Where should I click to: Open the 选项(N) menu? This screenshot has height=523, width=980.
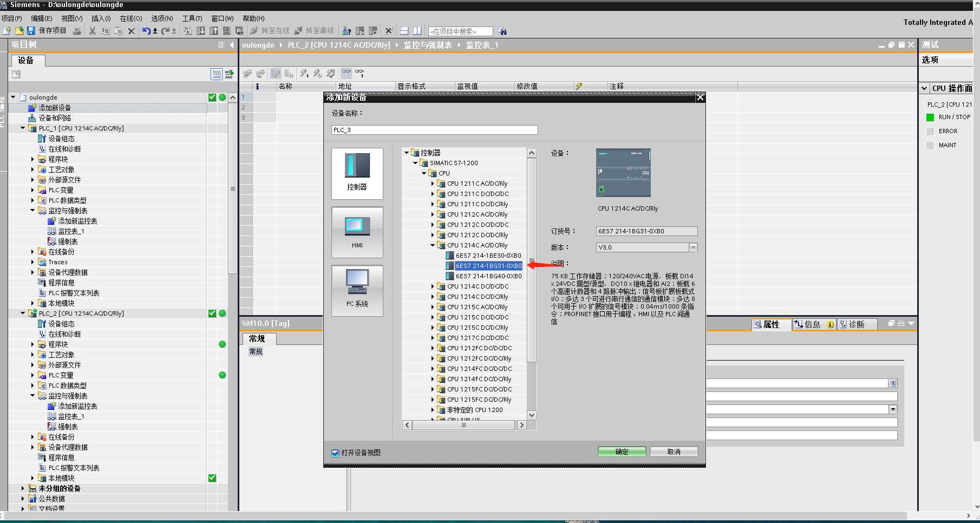tap(162, 18)
